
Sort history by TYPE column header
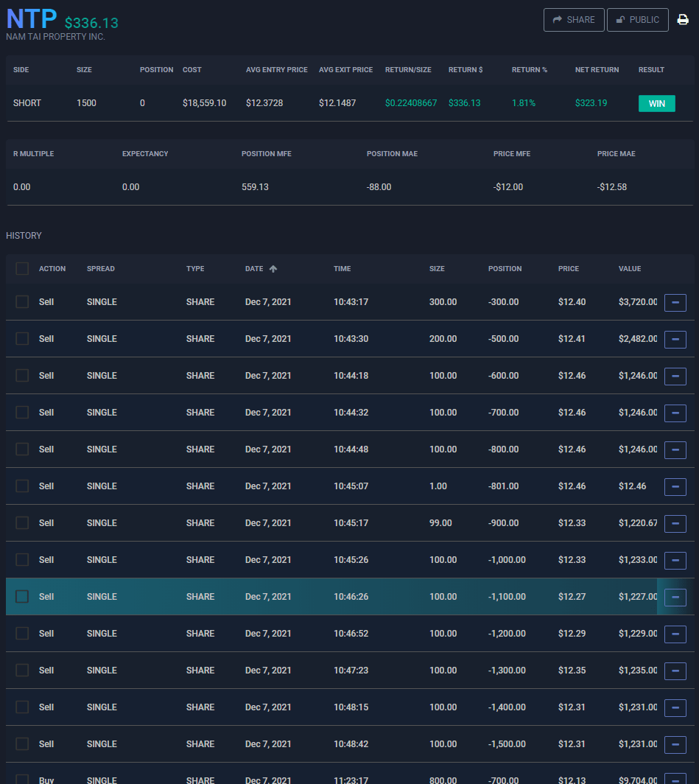click(195, 268)
